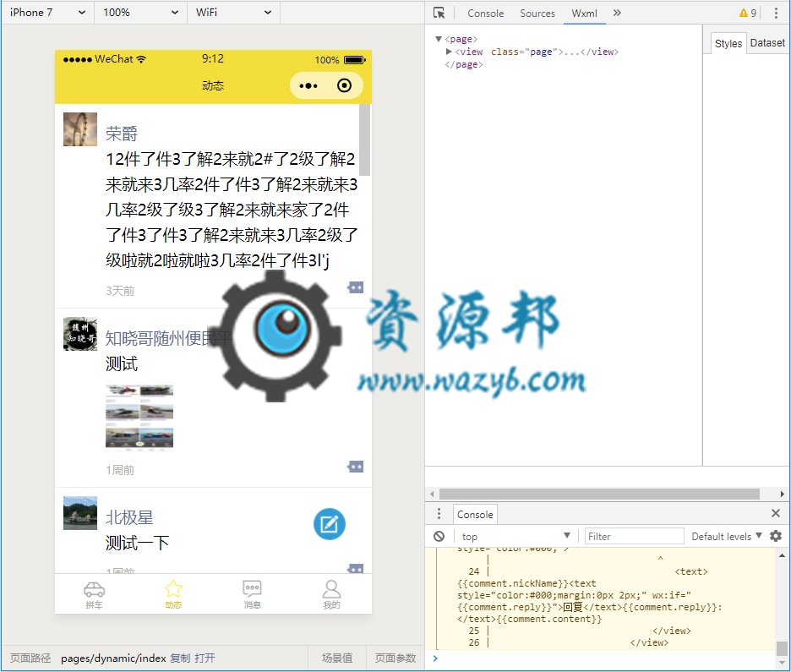Viewport: 791px width, 672px height.
Task: Click 荣爵's avatar image
Action: 80,129
